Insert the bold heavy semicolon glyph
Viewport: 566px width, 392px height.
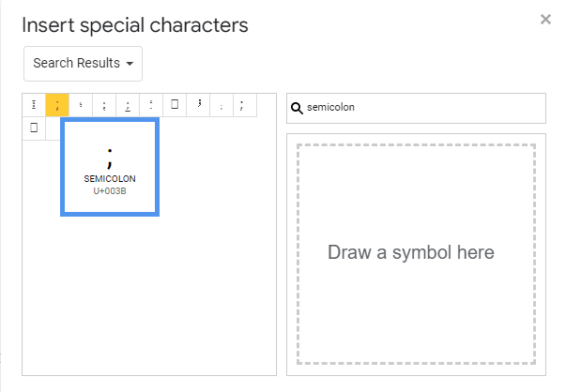[x=198, y=105]
